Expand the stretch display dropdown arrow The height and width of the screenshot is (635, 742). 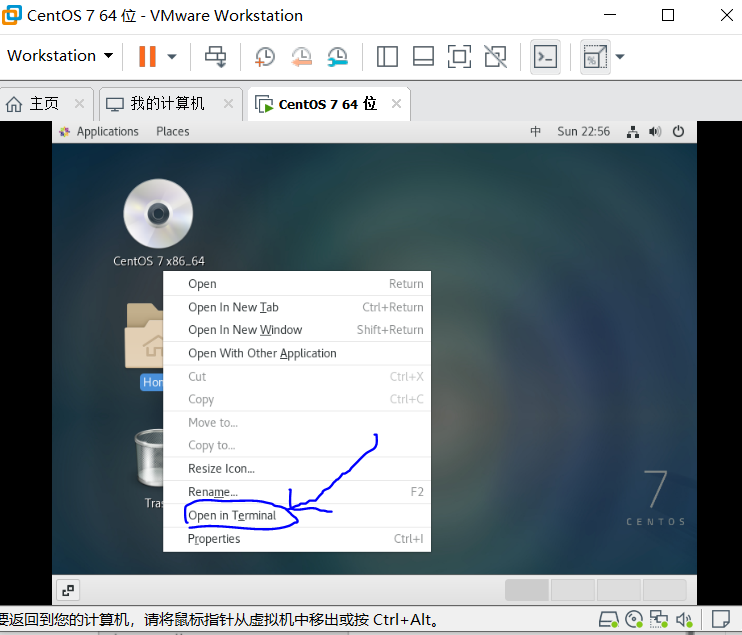[620, 57]
